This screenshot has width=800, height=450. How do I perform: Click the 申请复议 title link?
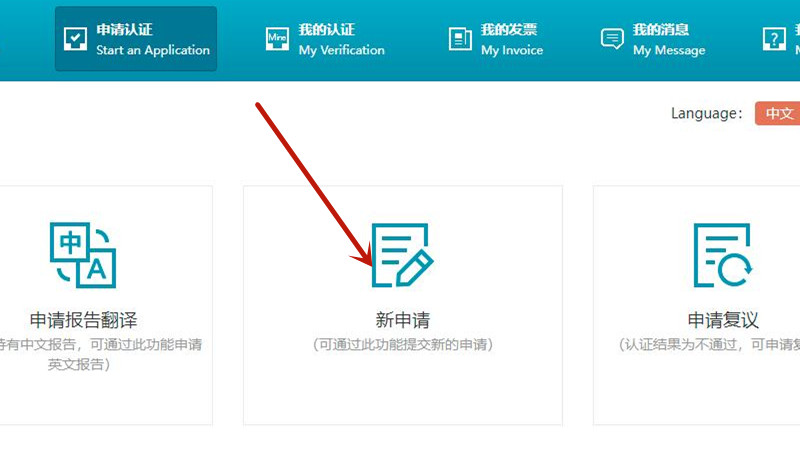click(x=722, y=321)
